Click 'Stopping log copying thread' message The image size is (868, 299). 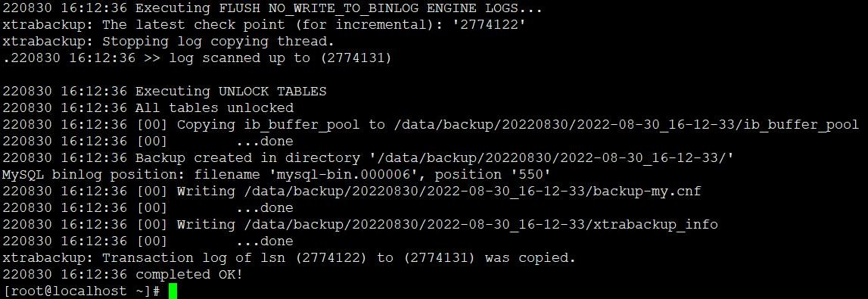coord(218,42)
